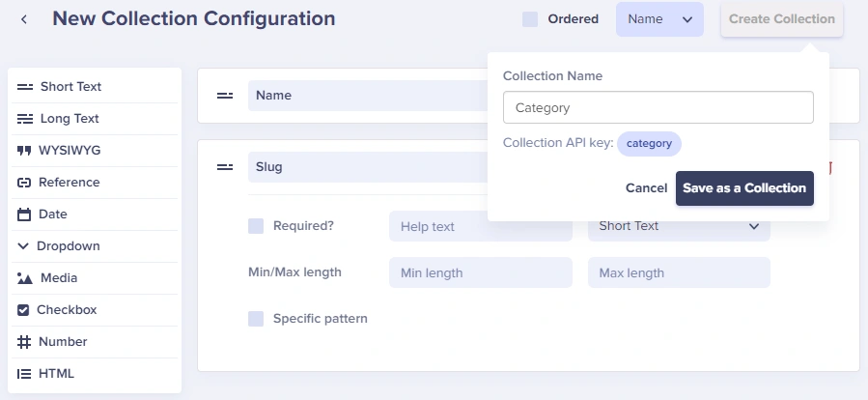The height and width of the screenshot is (400, 868).
Task: Check the Specific pattern option
Action: point(256,319)
